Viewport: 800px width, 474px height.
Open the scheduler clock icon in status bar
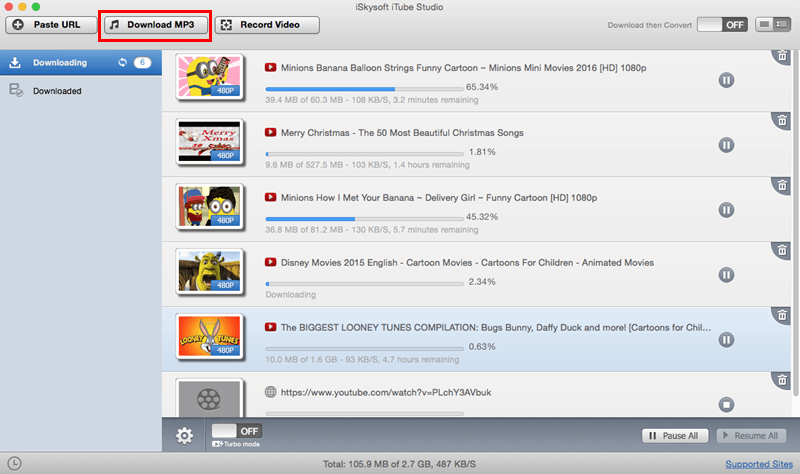[x=14, y=463]
